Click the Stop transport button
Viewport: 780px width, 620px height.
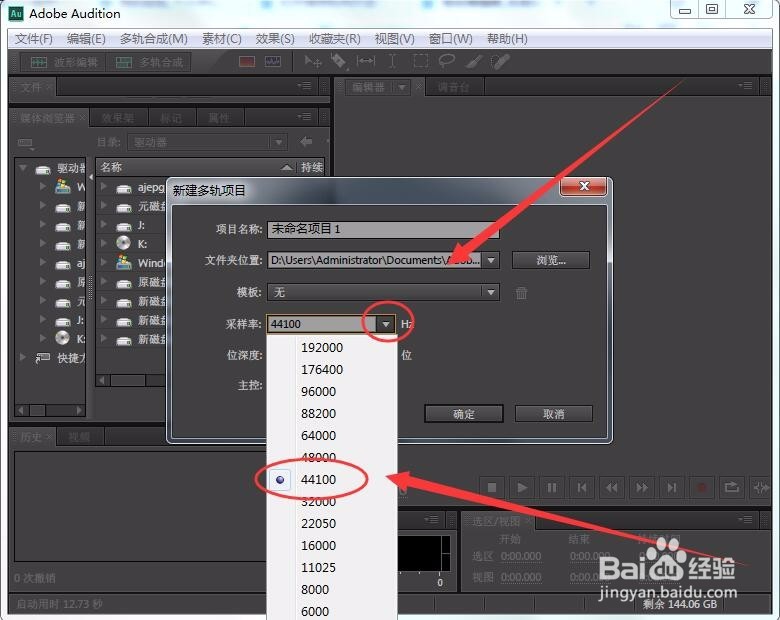pyautogui.click(x=492, y=487)
